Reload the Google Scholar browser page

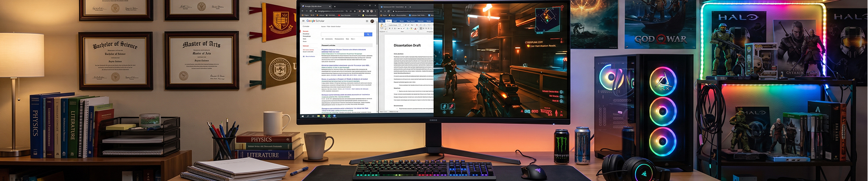(311, 11)
